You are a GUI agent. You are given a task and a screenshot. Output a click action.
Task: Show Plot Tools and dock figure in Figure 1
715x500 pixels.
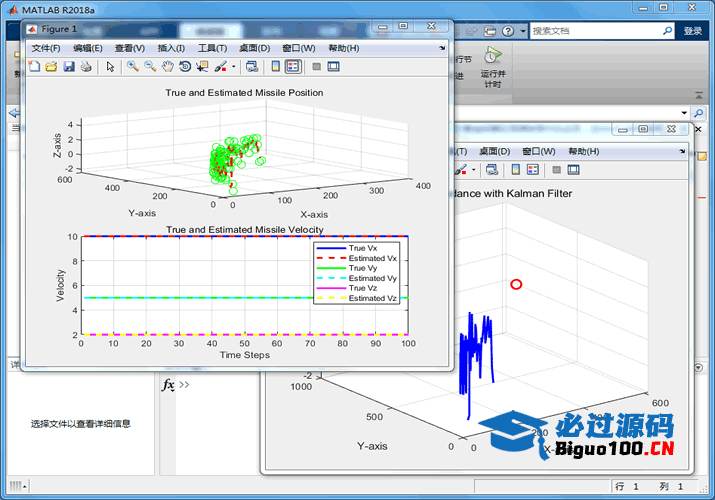tap(334, 67)
